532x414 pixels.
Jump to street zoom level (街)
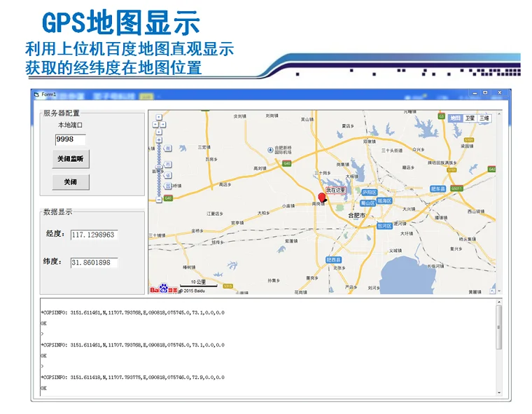tap(167, 149)
